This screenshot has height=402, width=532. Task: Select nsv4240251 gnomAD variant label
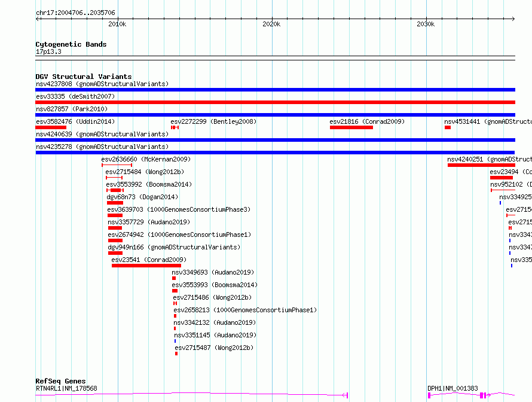pyautogui.click(x=490, y=159)
